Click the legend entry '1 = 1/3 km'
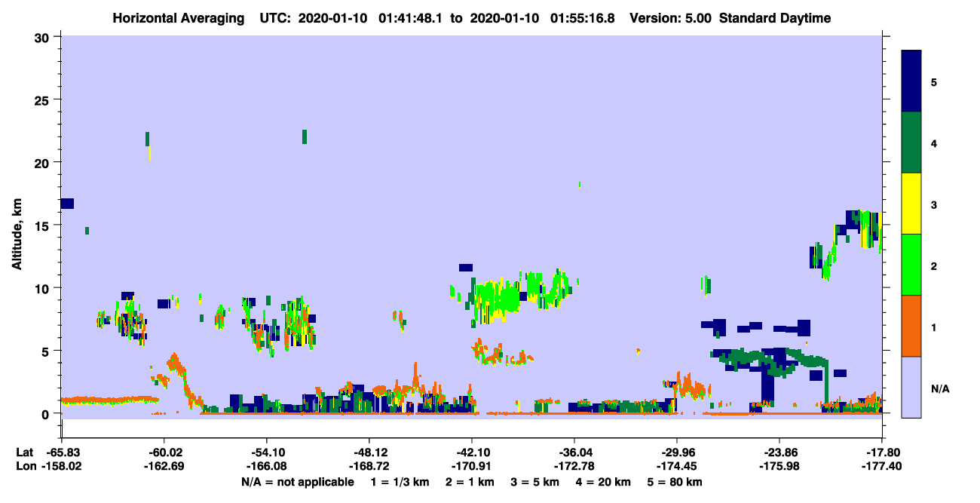980x503 pixels. [x=400, y=482]
